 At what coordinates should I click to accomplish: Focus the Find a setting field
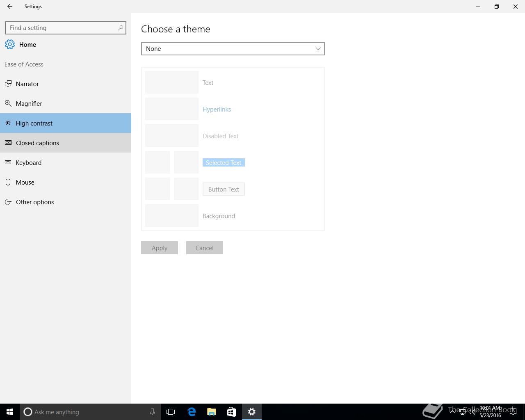click(66, 28)
